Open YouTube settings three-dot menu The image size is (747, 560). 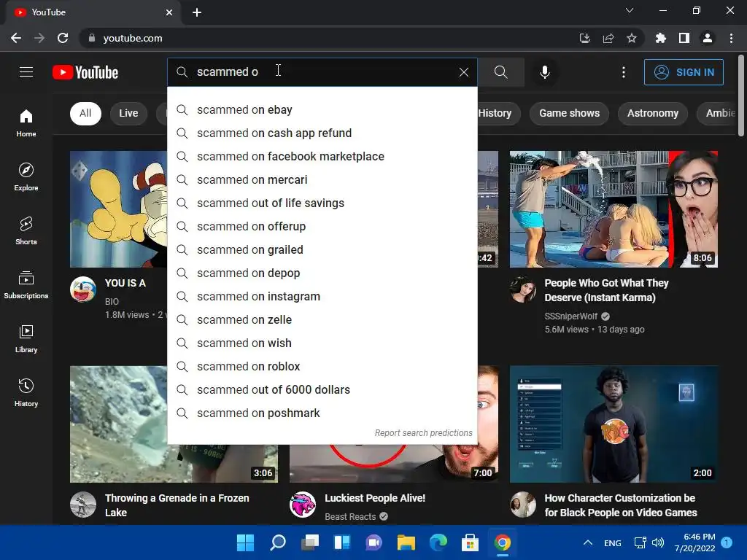623,72
